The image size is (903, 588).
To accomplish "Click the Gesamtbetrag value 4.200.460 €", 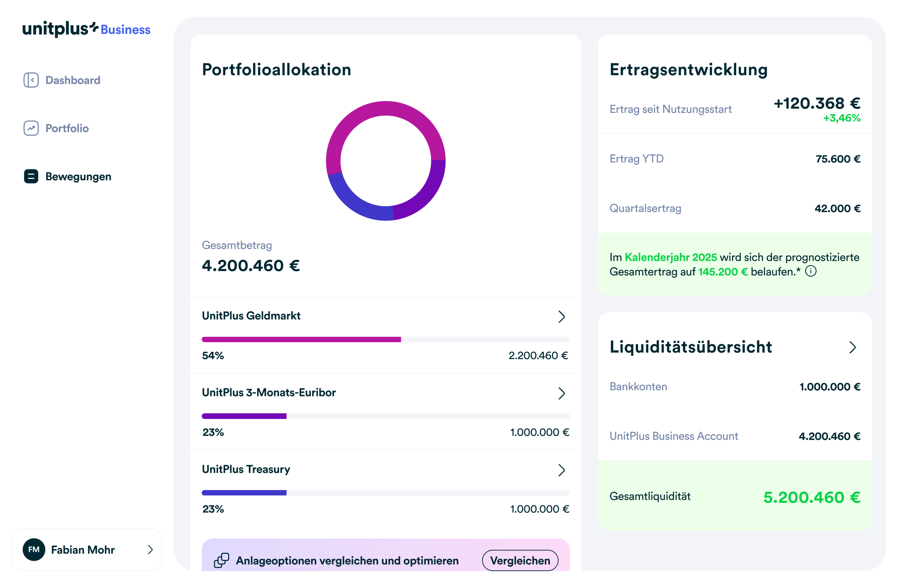I will 251,265.
